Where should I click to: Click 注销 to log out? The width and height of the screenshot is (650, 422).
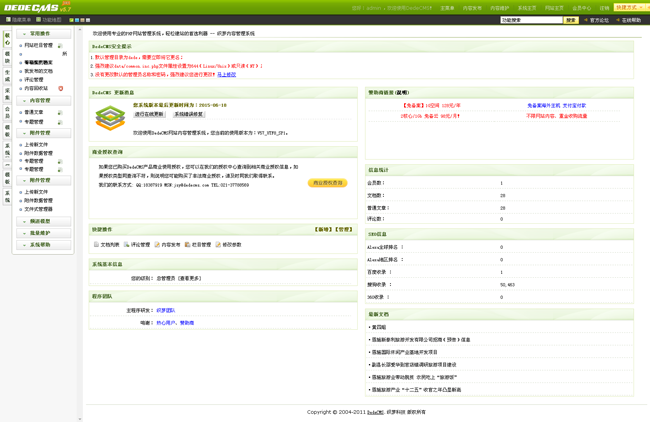coord(604,8)
